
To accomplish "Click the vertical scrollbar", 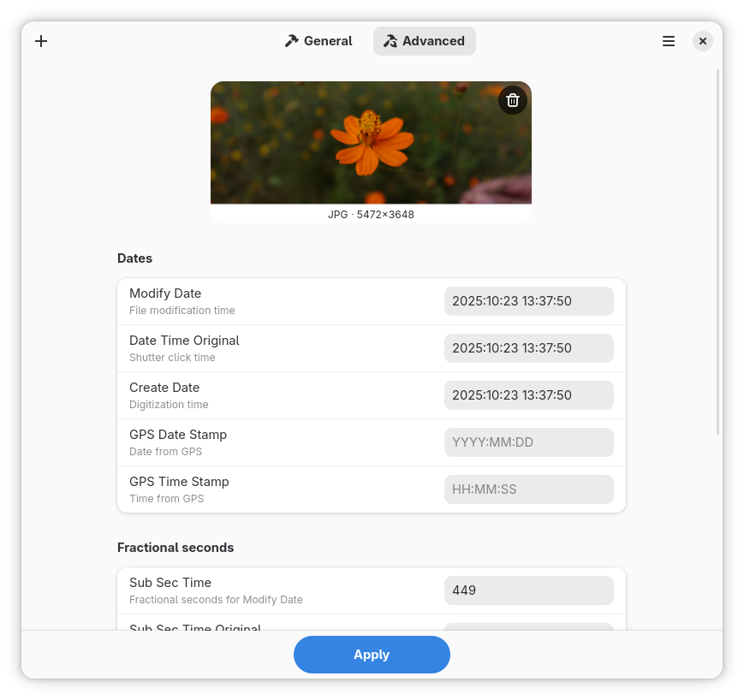I will (718, 252).
